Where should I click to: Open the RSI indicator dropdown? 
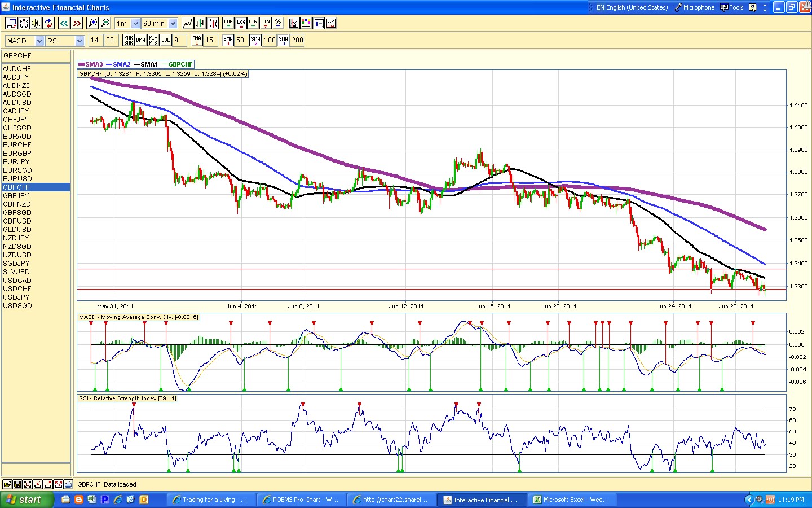click(80, 41)
